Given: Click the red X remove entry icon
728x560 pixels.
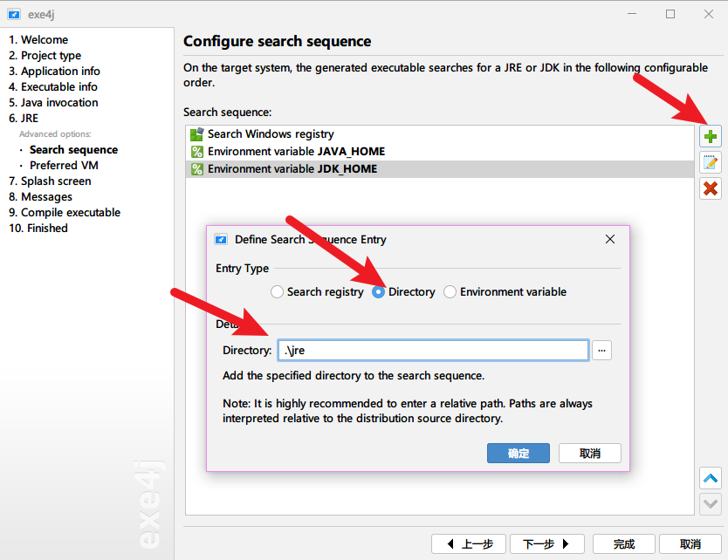Looking at the screenshot, I should (x=711, y=188).
